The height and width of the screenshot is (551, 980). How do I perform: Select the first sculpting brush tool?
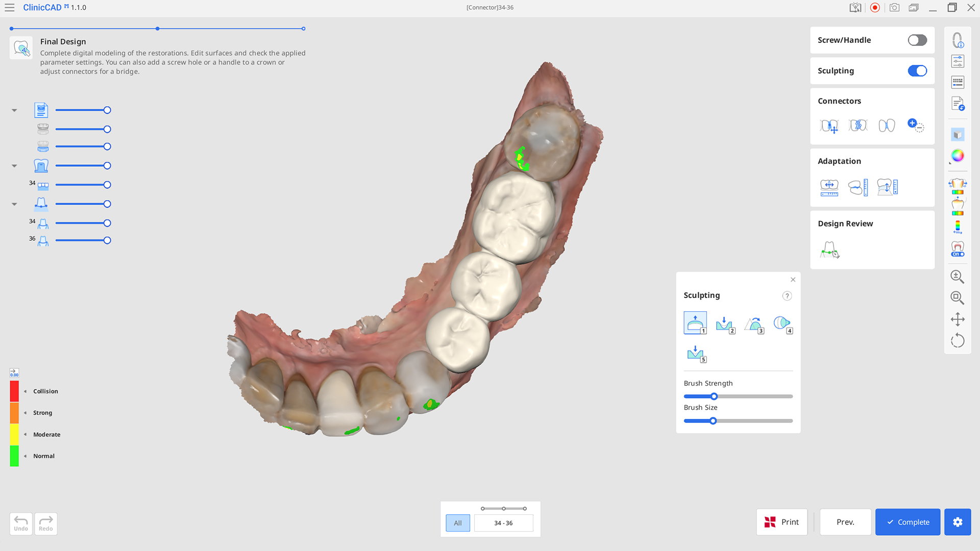(695, 323)
